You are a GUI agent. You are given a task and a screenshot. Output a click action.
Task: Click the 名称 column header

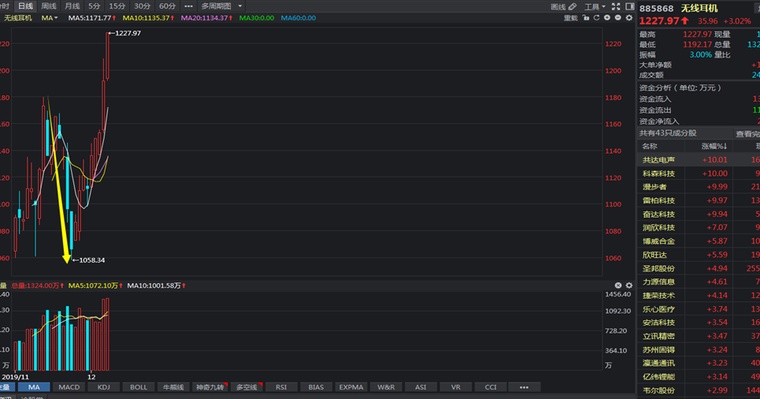(649, 146)
